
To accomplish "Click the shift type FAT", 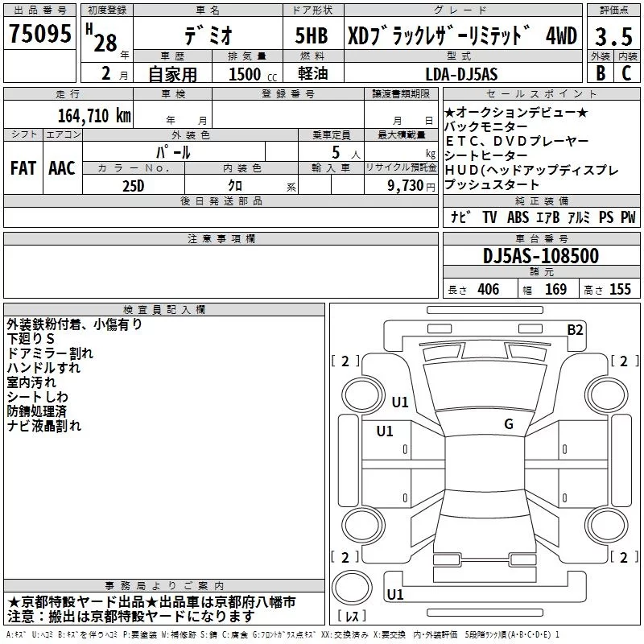I will tap(23, 168).
